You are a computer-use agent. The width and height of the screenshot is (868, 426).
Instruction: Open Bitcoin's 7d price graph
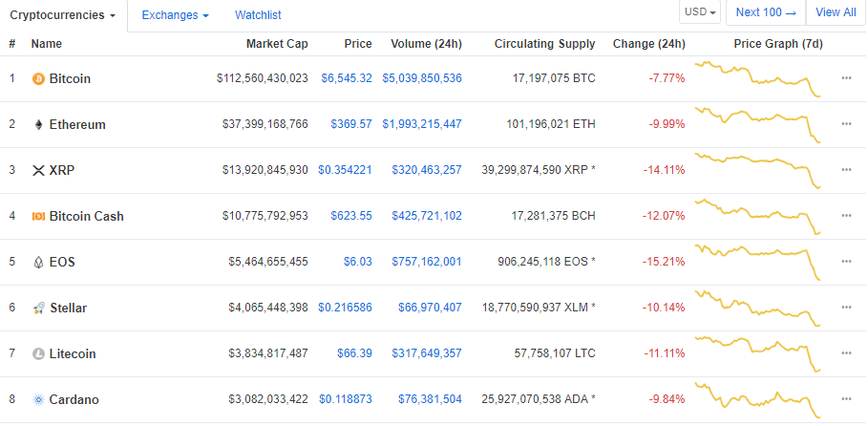click(x=758, y=78)
